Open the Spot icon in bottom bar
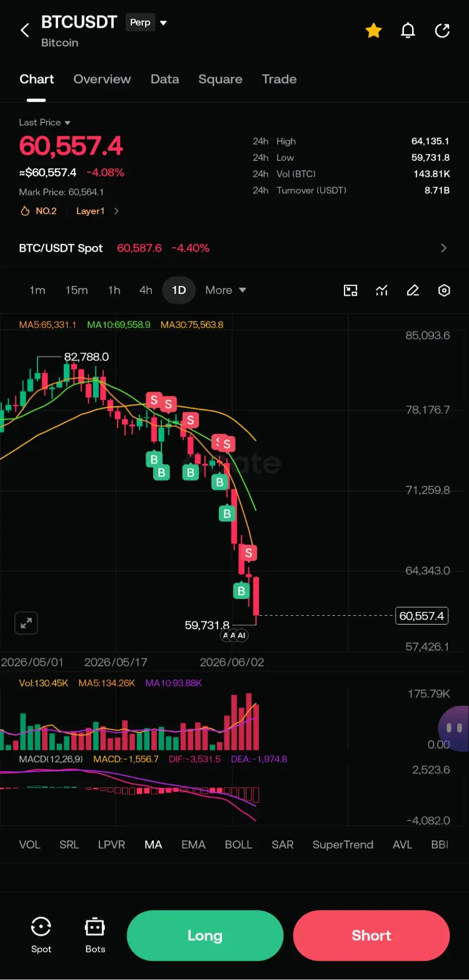The image size is (469, 980). tap(41, 935)
